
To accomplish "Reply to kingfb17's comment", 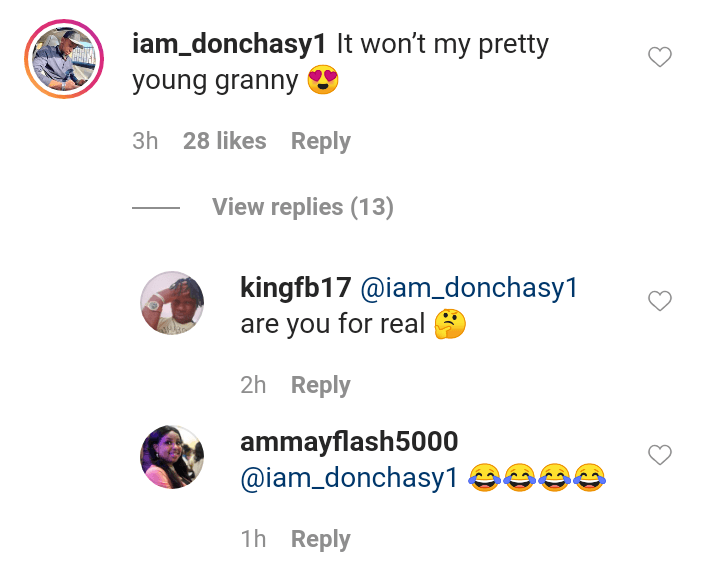I will (320, 385).
